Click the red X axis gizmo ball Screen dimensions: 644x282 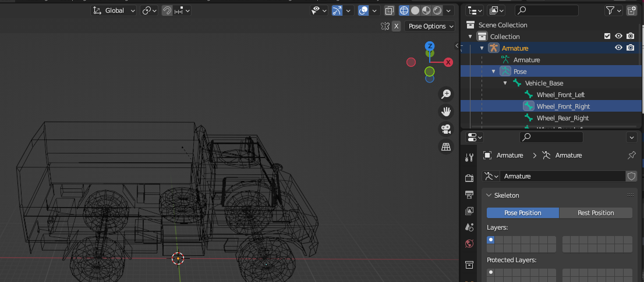pyautogui.click(x=448, y=62)
